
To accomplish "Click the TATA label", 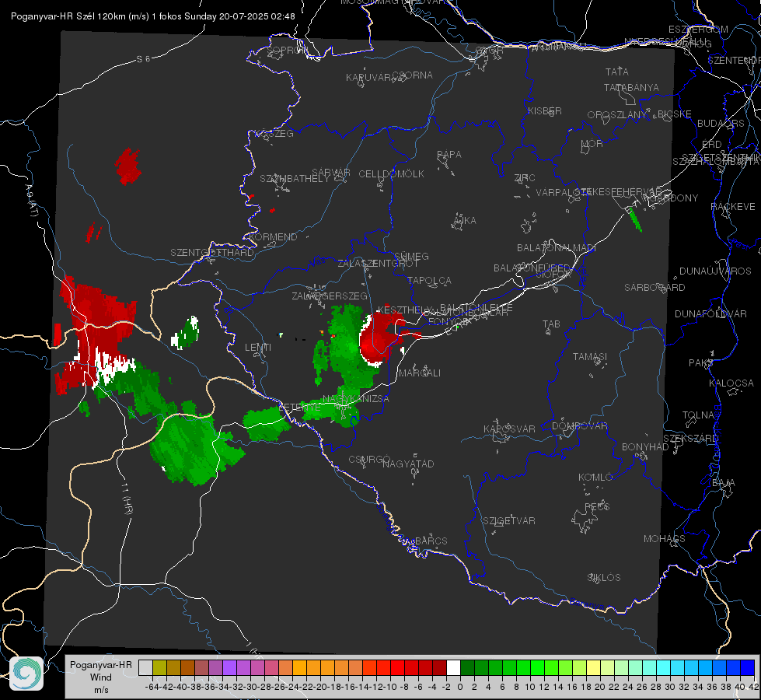I will pyautogui.click(x=617, y=72).
